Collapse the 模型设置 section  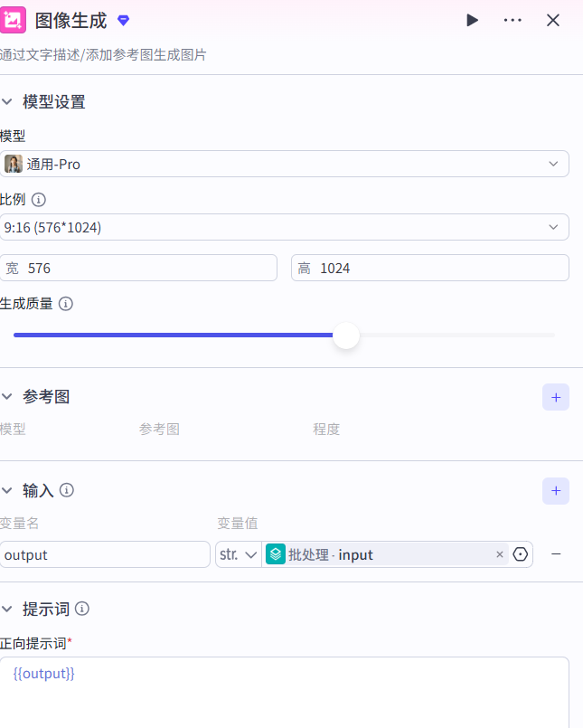8,102
